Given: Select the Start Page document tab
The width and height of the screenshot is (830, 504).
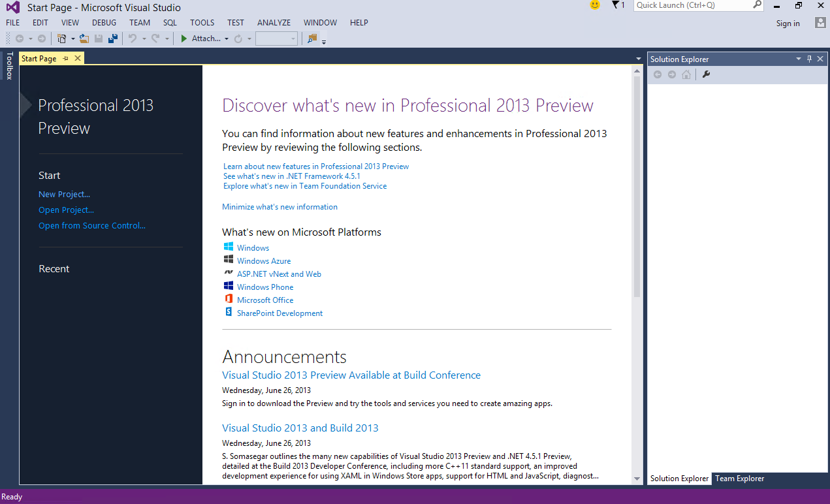Looking at the screenshot, I should tap(39, 58).
